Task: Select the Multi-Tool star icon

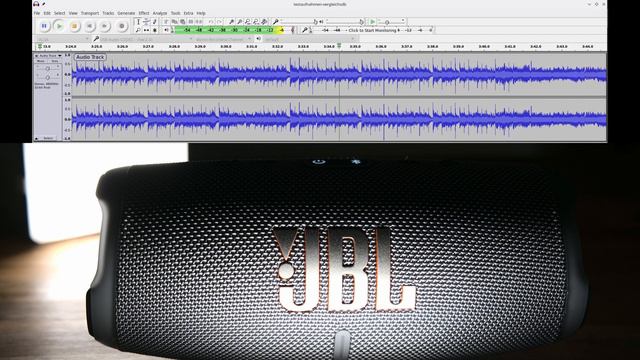Action: 154,30
